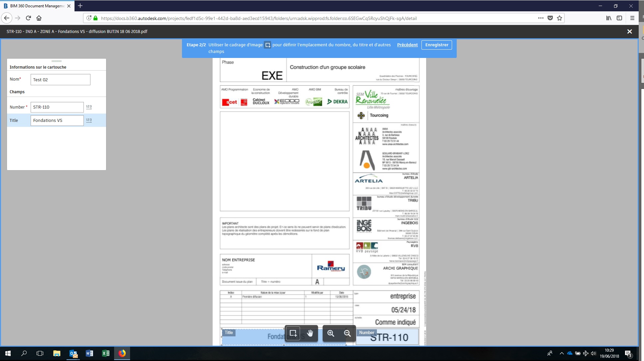644x361 pixels.
Task: Reload the BIM 360 page
Action: [28, 18]
